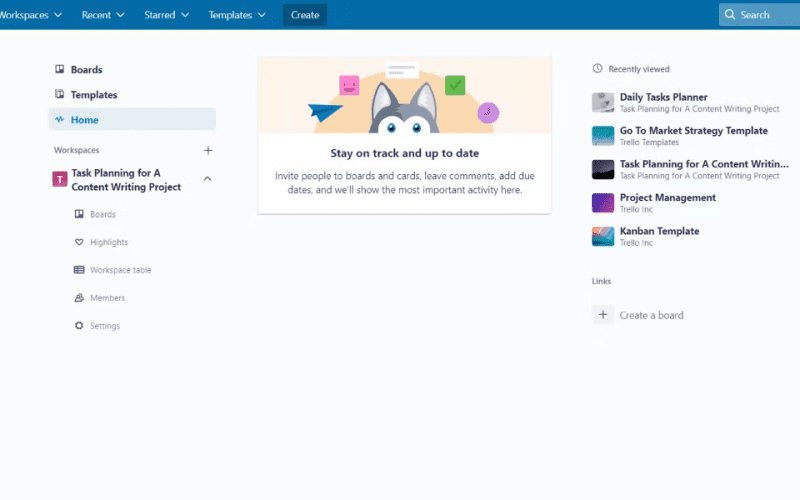Click the Workspace table icon

79,269
